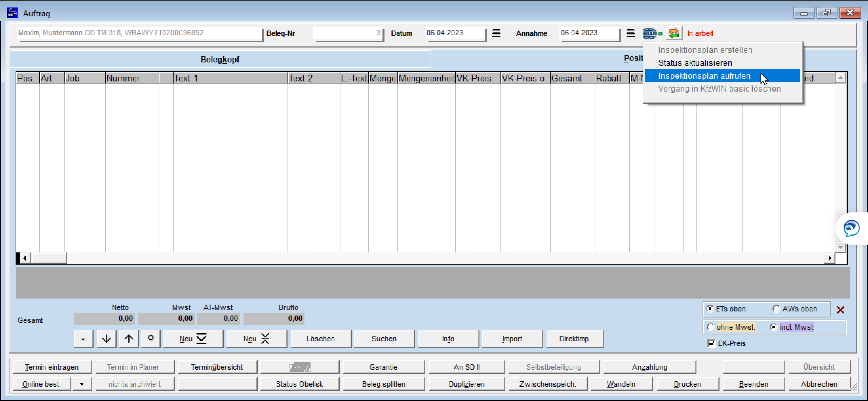This screenshot has width=868, height=401.
Task: Open the Annahme calendar list icon
Action: 630,33
